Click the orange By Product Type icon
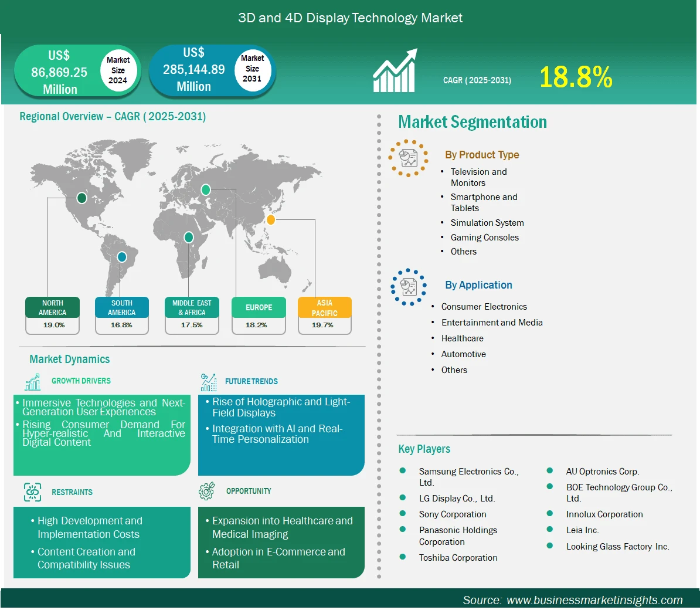 [x=408, y=158]
